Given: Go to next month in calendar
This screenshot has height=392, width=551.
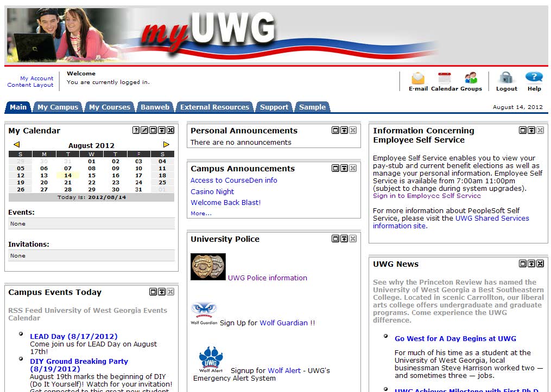Looking at the screenshot, I should tap(166, 144).
